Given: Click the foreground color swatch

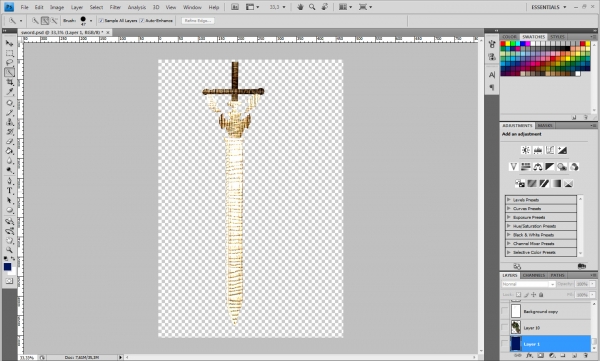Looking at the screenshot, I should (7, 267).
